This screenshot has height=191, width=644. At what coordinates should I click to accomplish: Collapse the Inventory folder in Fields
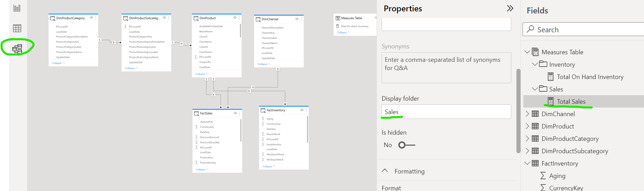point(535,65)
